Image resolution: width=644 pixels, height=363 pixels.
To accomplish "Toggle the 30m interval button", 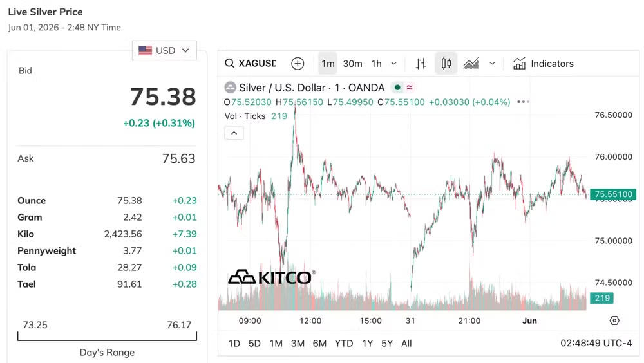I will click(352, 64).
